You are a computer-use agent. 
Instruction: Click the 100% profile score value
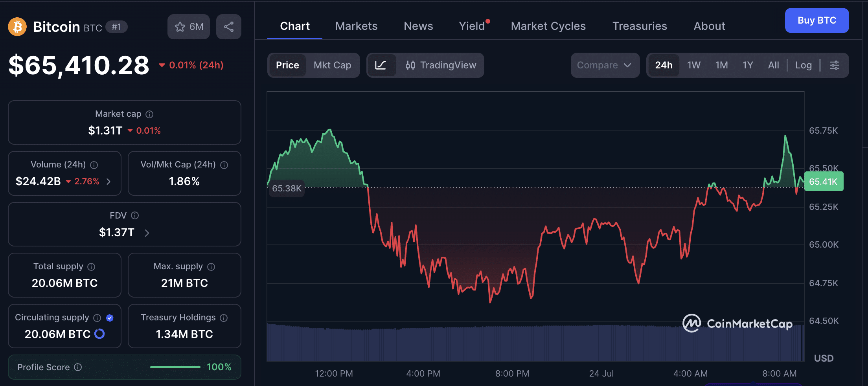click(219, 367)
